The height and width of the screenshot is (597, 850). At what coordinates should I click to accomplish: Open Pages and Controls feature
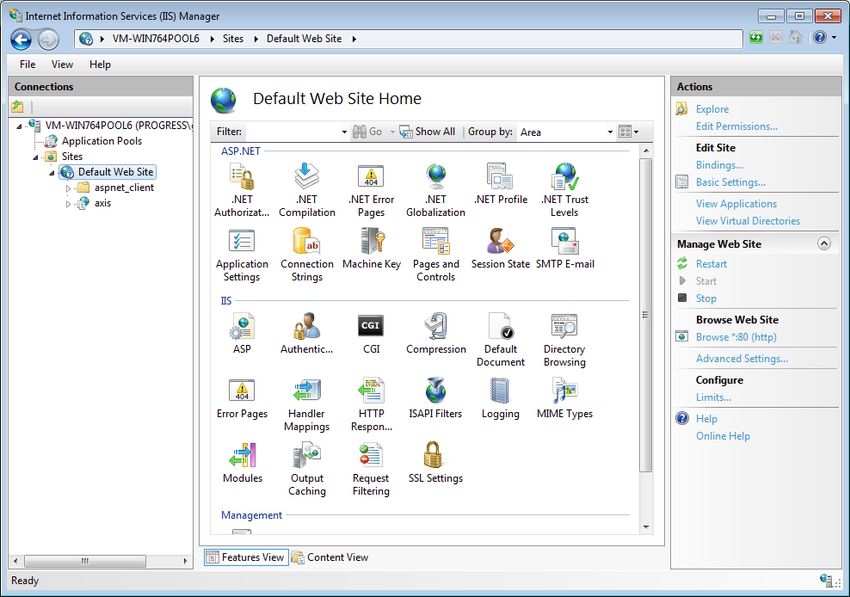pyautogui.click(x=436, y=255)
